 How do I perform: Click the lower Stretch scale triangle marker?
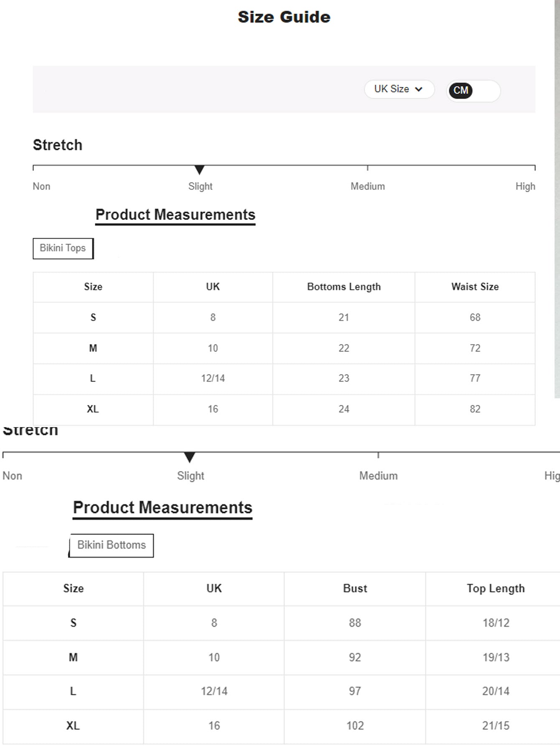point(189,457)
